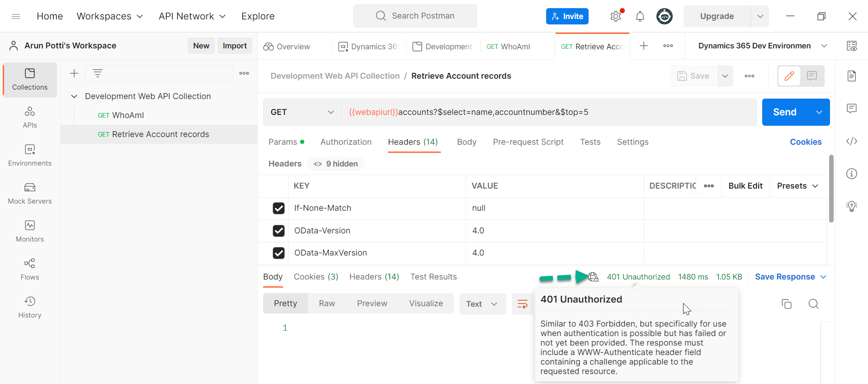Change the Text response format dropdown

point(482,304)
